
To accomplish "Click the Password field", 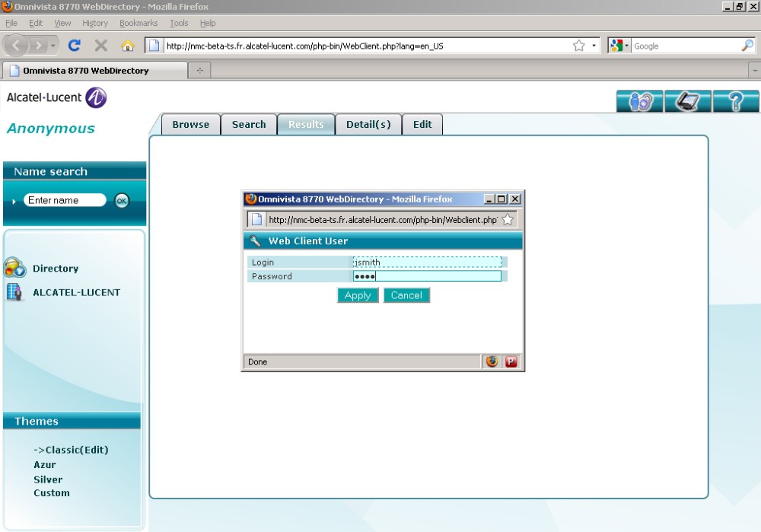I will (427, 276).
